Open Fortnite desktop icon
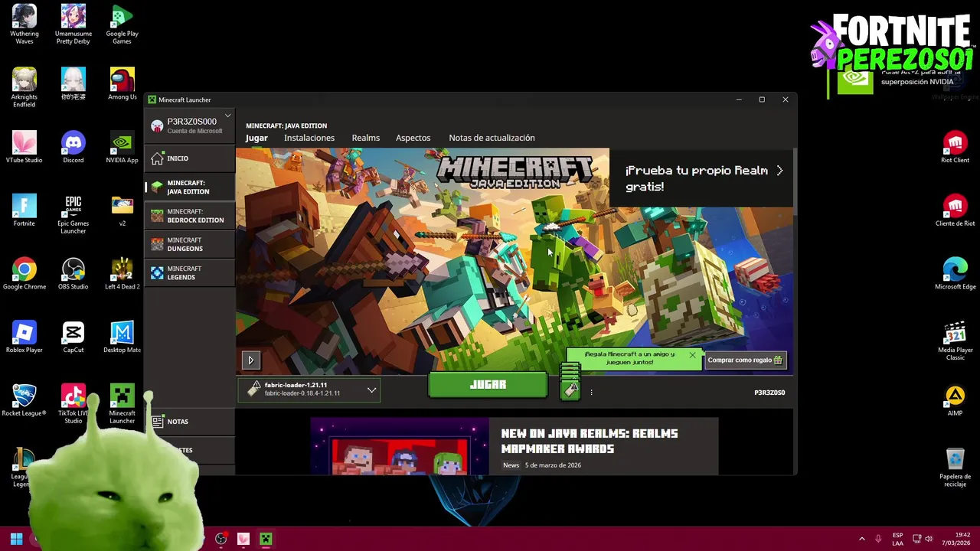The width and height of the screenshot is (980, 551). [24, 210]
